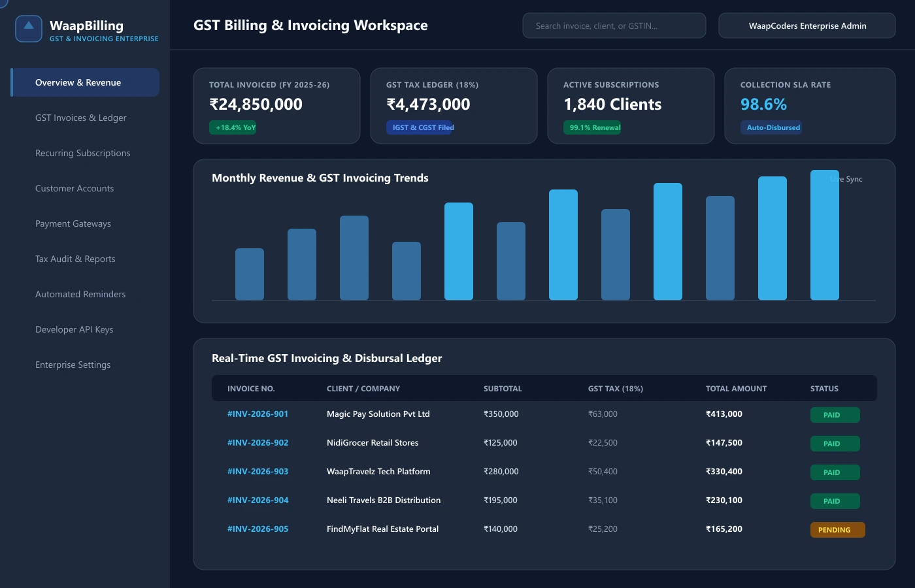
Task: Click NidiGrocer Retail Stores client
Action: click(373, 442)
